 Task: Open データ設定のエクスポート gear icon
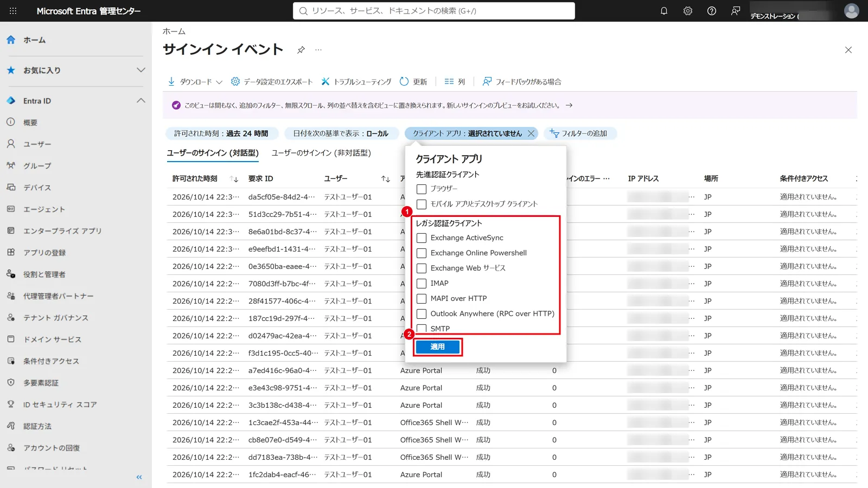click(235, 81)
